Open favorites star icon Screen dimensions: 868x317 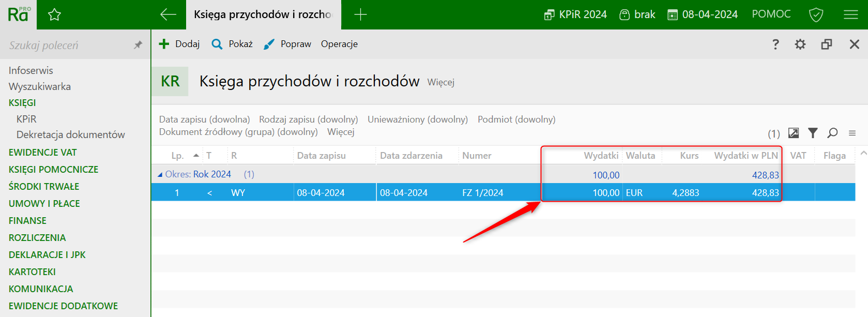[54, 14]
